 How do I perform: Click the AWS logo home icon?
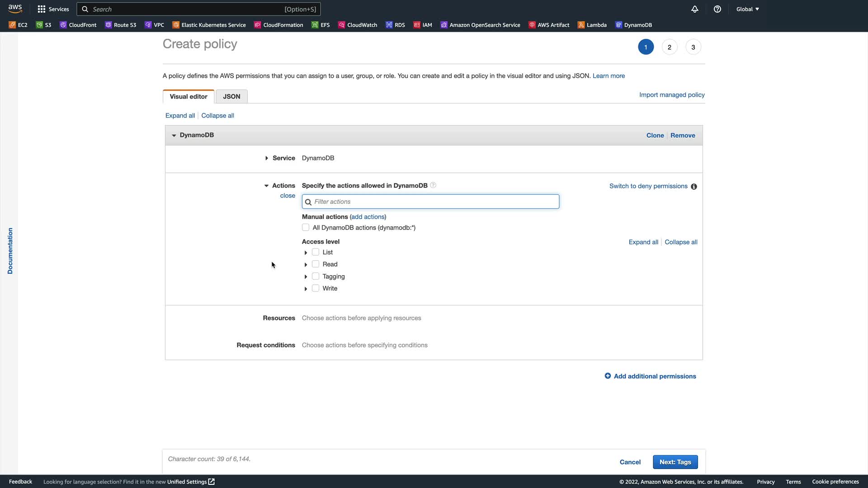[x=15, y=9]
